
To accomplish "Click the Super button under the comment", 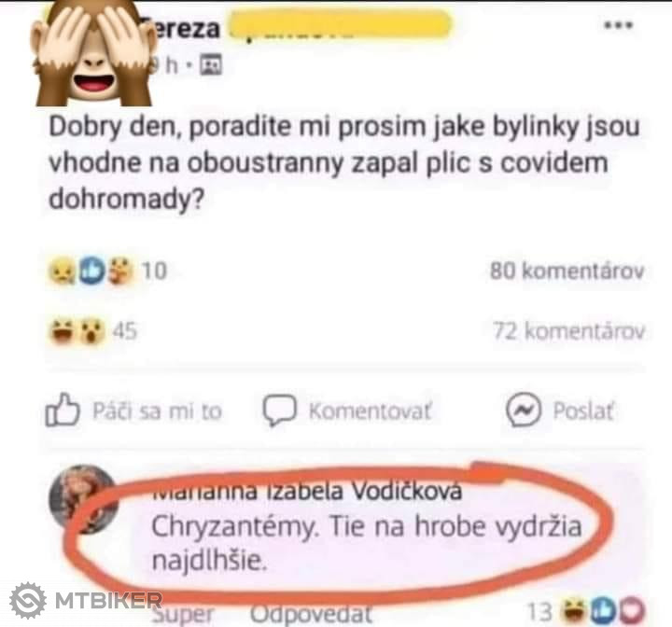I will [183, 615].
